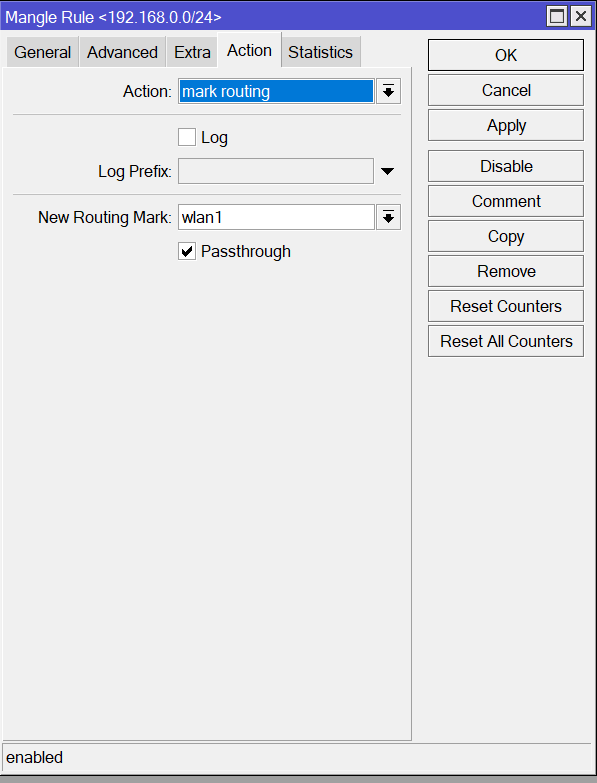597x783 pixels.
Task: Click the Cancel button
Action: tap(506, 90)
